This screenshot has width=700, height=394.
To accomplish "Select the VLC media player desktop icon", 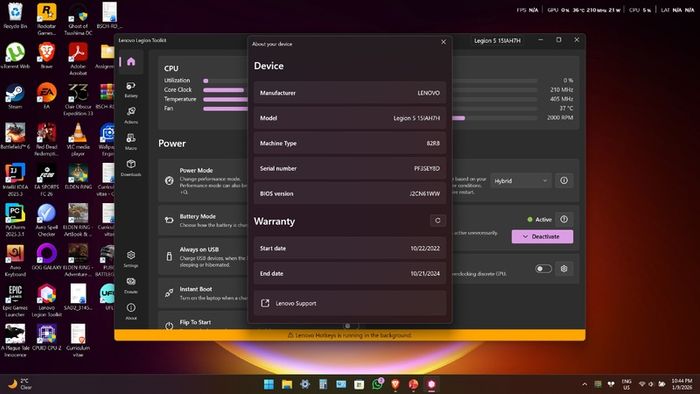I will pos(78,139).
